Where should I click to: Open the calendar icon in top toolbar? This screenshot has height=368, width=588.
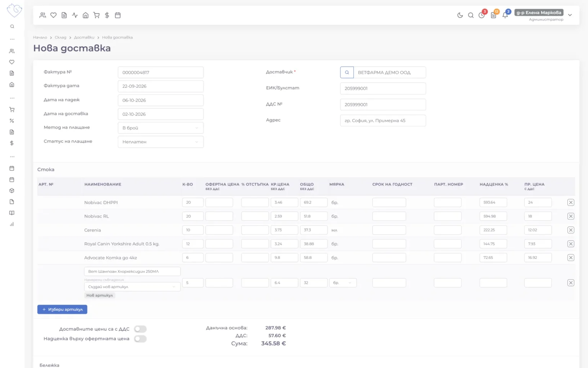pyautogui.click(x=118, y=15)
